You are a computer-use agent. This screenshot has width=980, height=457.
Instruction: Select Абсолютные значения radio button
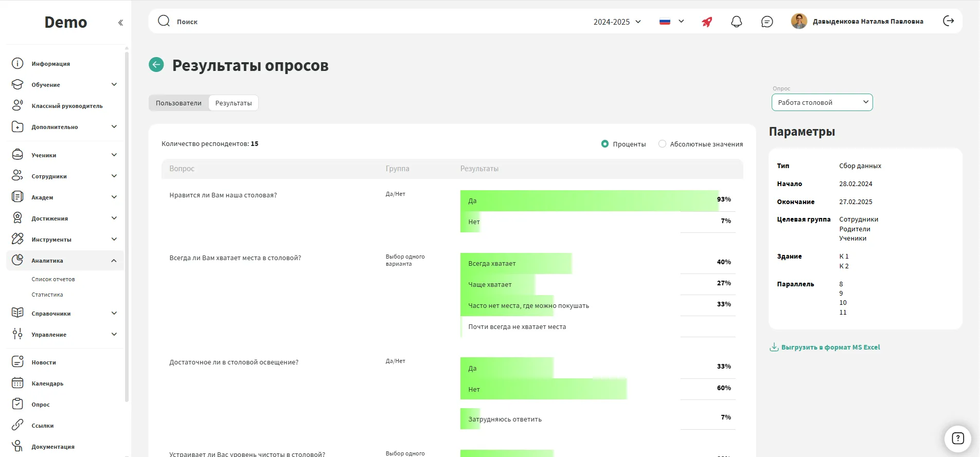pyautogui.click(x=662, y=144)
